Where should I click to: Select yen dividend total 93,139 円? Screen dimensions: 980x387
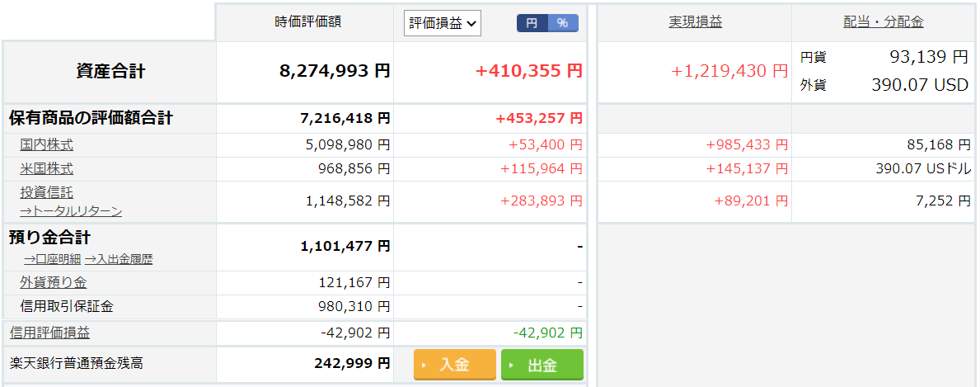point(929,57)
